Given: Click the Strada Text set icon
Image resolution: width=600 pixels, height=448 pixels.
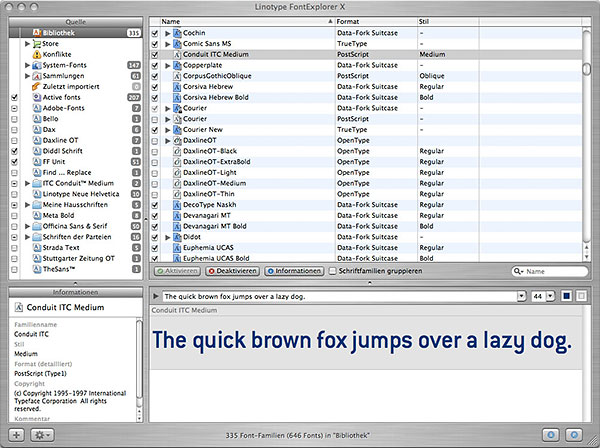Looking at the screenshot, I should (x=37, y=248).
